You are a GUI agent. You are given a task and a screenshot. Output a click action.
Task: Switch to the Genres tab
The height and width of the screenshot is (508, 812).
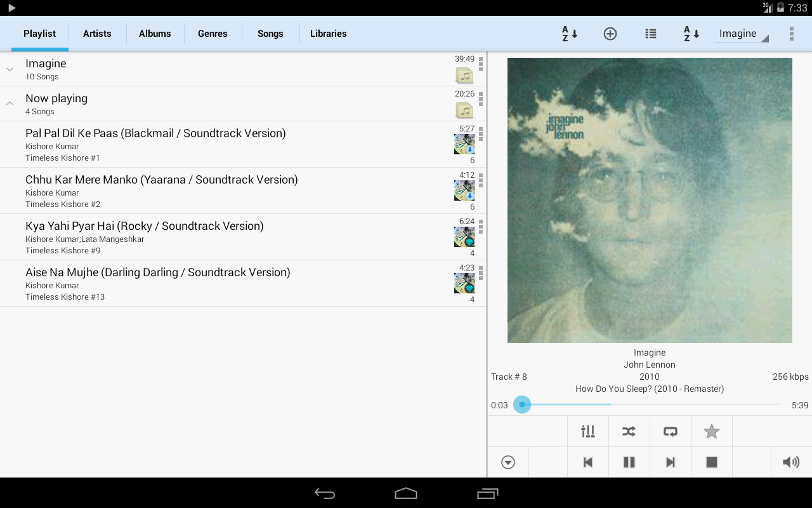(213, 34)
